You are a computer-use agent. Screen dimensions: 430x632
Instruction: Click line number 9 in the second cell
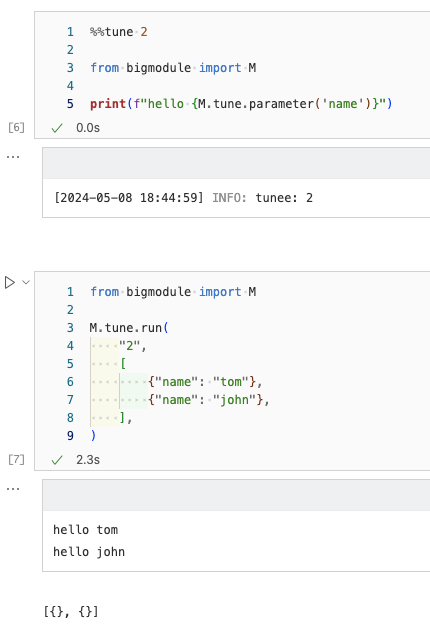click(70, 436)
